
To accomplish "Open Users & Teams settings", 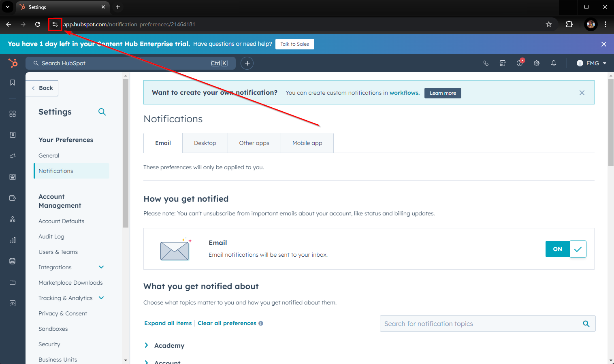I will click(x=58, y=252).
